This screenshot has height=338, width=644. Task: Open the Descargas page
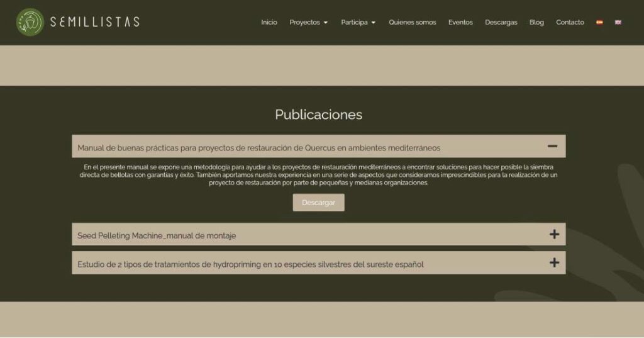501,22
